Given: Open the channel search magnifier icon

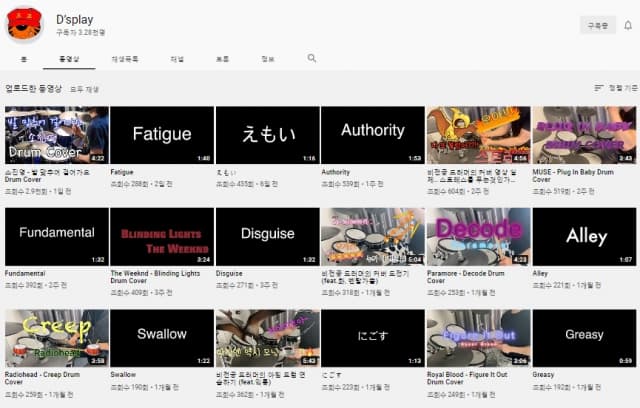Looking at the screenshot, I should (x=312, y=58).
